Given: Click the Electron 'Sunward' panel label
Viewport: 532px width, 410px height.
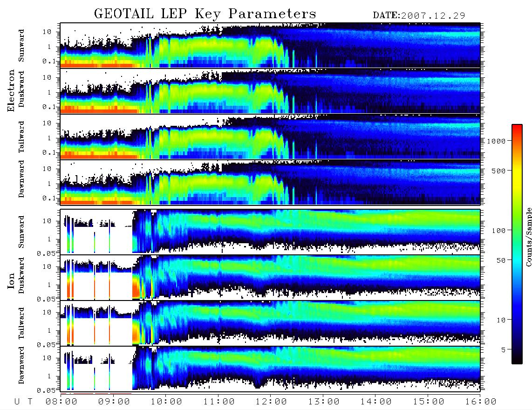Looking at the screenshot, I should [21, 45].
